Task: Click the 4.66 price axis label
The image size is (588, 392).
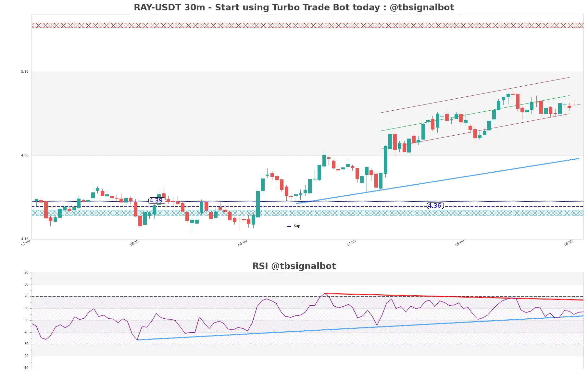Action: [25, 155]
